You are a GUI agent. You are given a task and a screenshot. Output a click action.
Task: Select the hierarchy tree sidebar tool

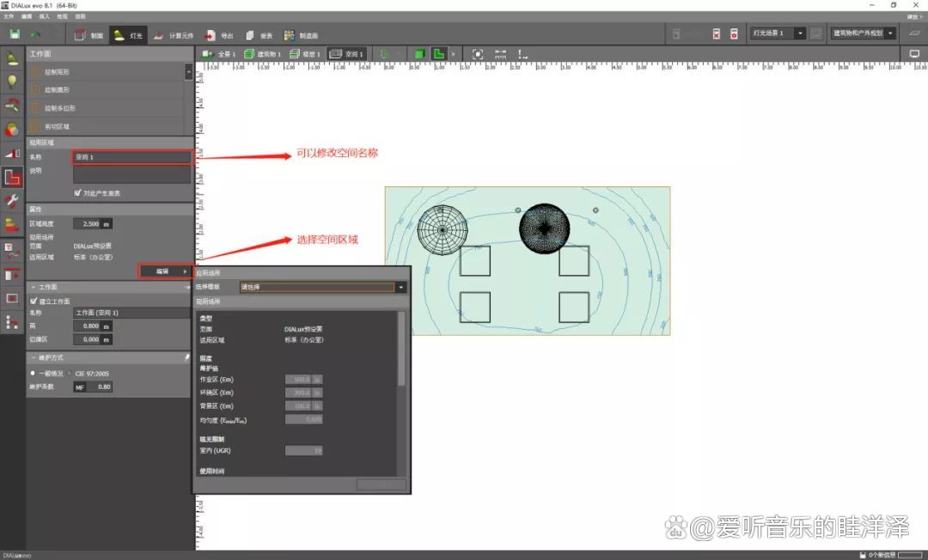click(12, 322)
